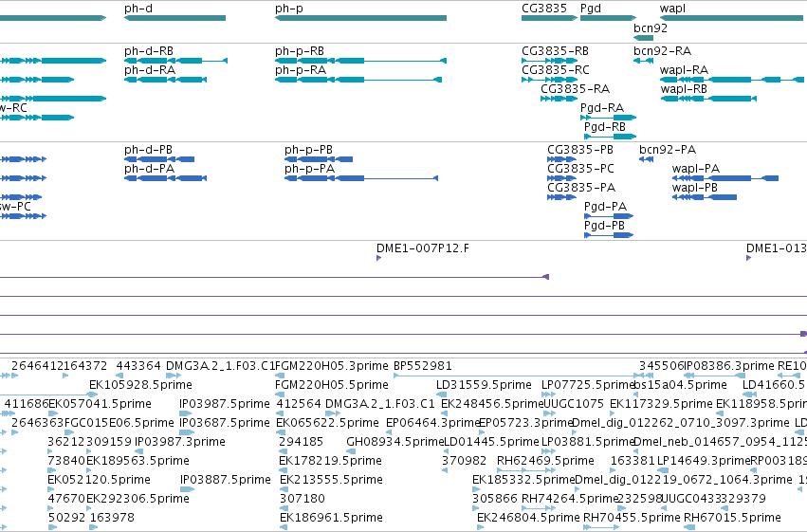
Task: Select the bcn92 gene label
Action: (651, 28)
